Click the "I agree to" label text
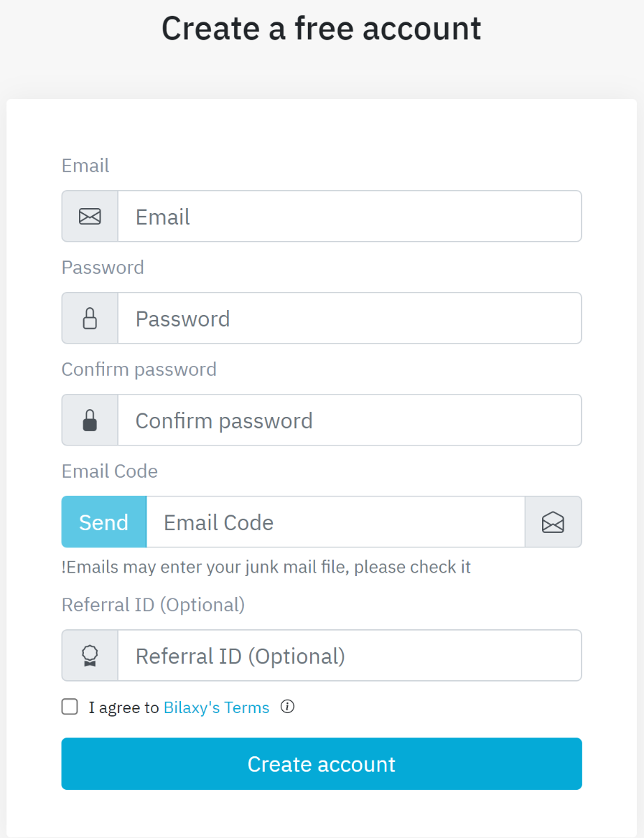The image size is (644, 838). click(x=124, y=707)
